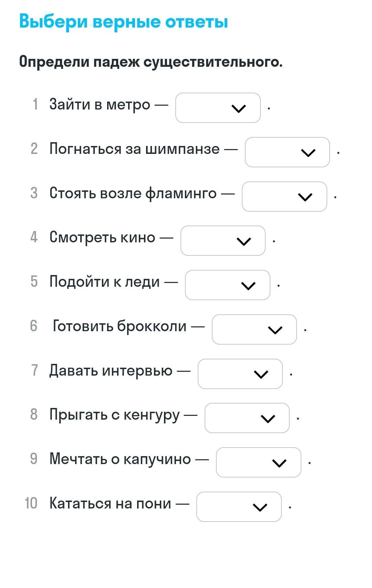Open the "Кататься на пони" dropdown
The image size is (372, 588).
point(239,507)
